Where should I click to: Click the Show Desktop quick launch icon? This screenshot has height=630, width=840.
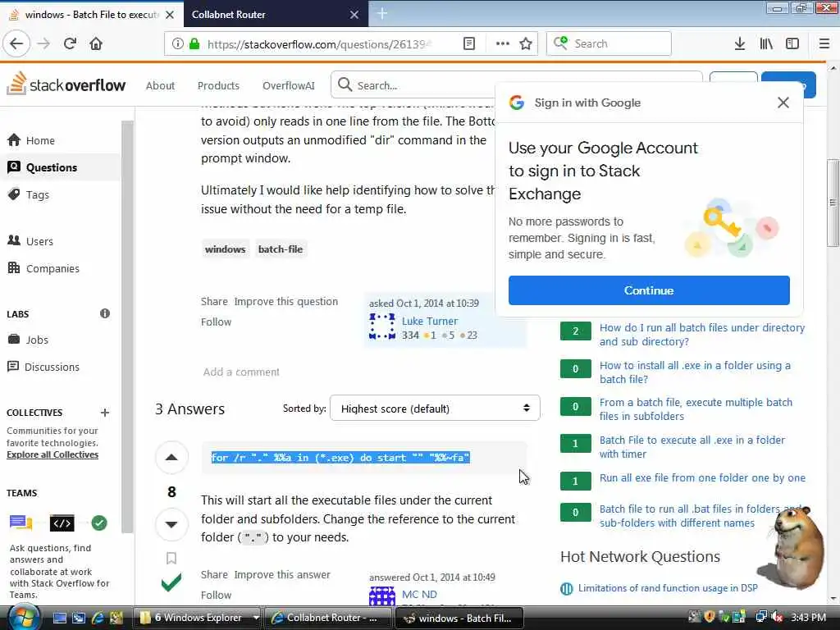click(59, 618)
